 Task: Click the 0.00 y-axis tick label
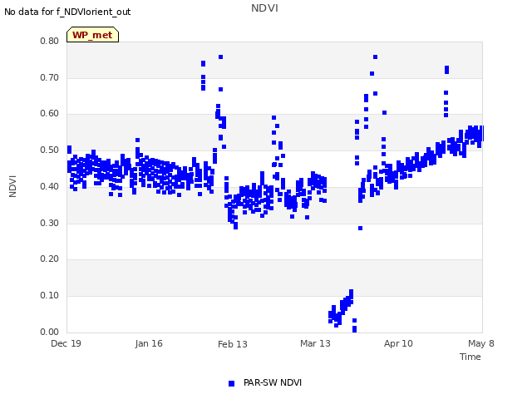tap(49, 332)
